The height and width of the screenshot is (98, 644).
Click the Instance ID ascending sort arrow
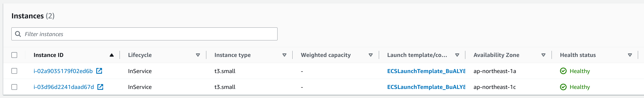(x=112, y=55)
